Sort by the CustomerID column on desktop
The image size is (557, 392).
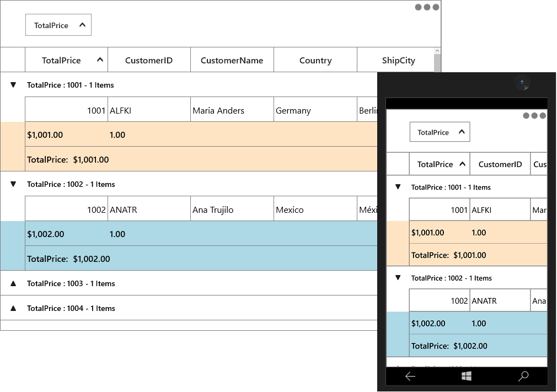coord(149,60)
